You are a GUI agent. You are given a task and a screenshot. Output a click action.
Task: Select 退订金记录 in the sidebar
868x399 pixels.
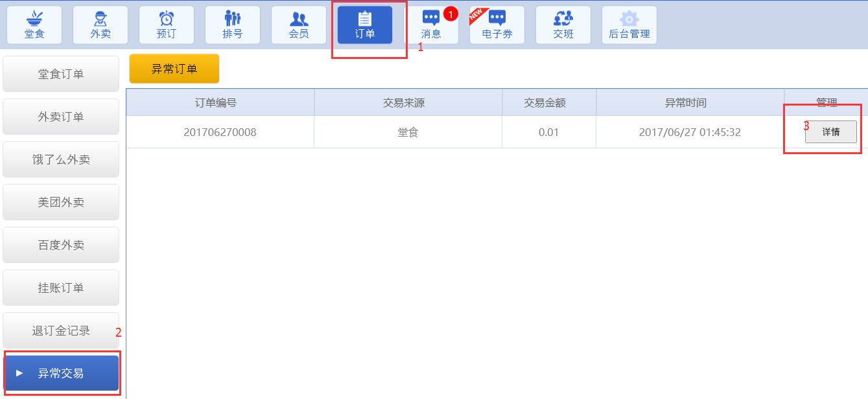coord(61,330)
